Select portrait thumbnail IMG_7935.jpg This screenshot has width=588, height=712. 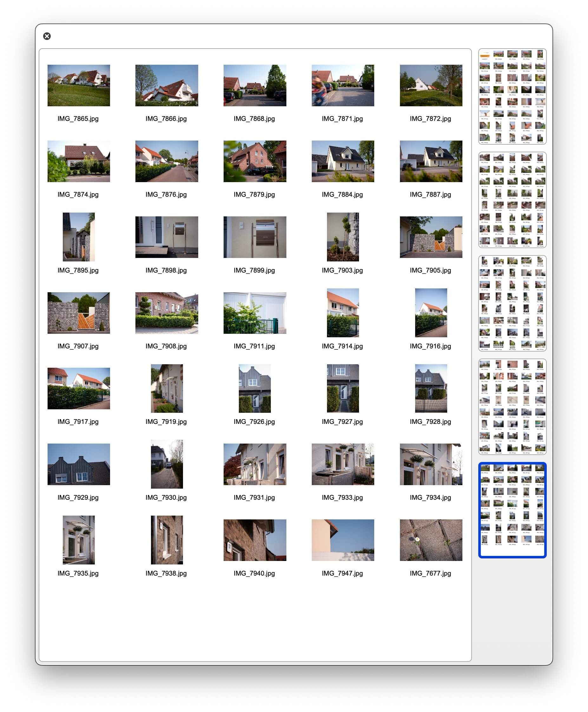click(79, 540)
